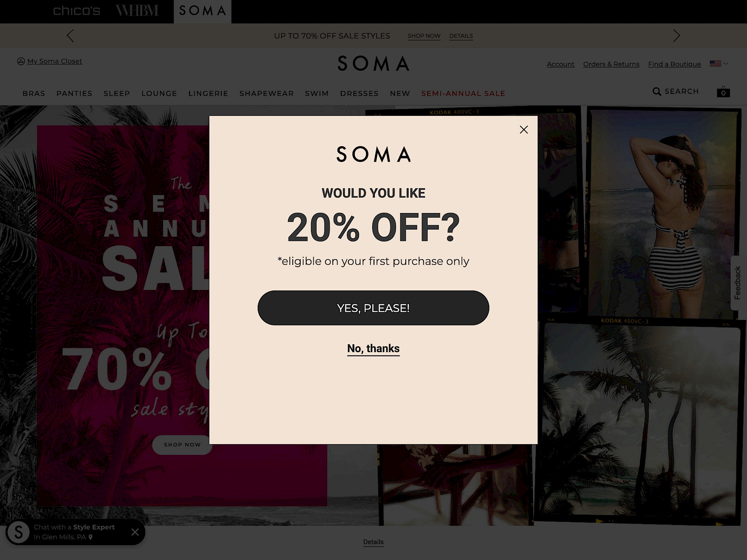Open the Bras menu
Viewport: 747px width, 560px height.
click(34, 93)
